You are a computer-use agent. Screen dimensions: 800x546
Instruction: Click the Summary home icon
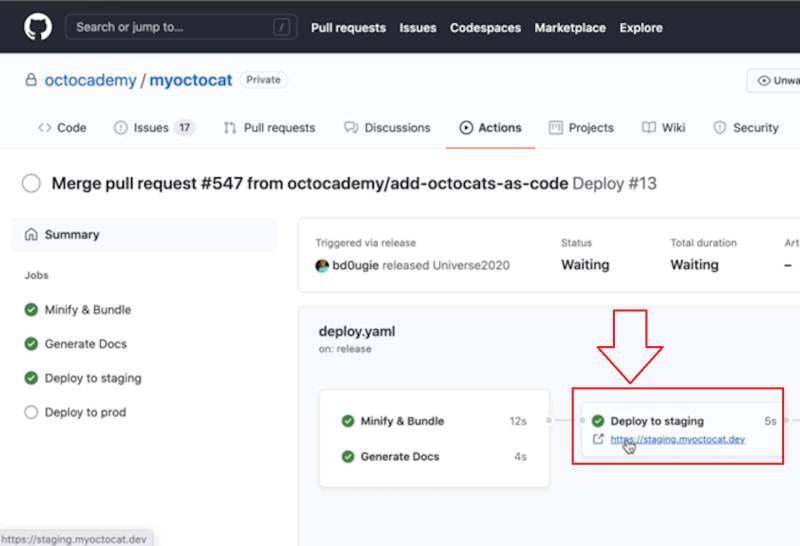(x=31, y=234)
